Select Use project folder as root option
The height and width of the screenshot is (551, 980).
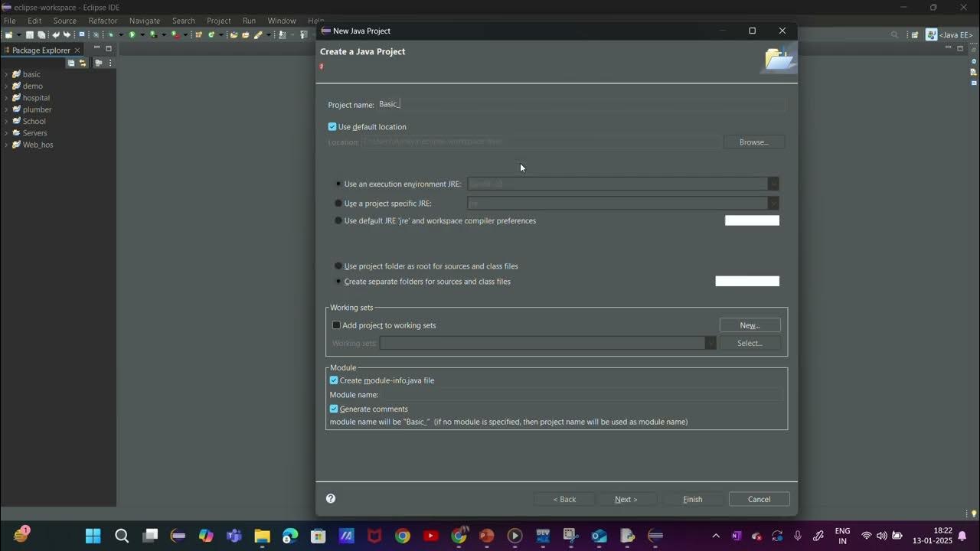pyautogui.click(x=338, y=266)
